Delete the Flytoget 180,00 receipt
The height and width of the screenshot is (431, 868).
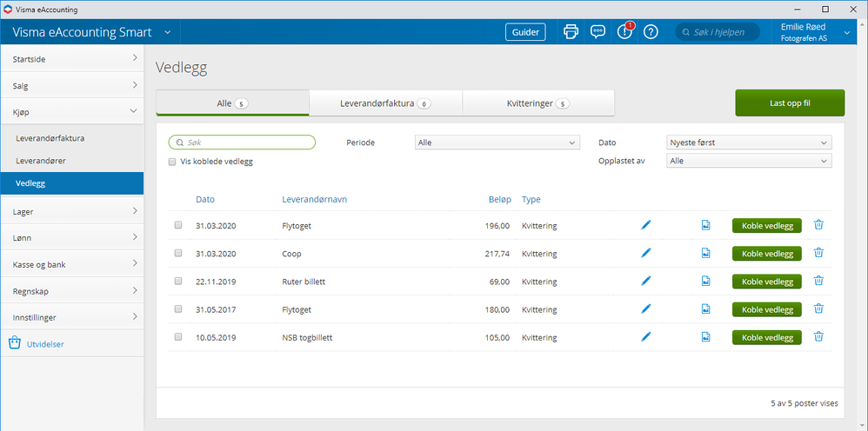[818, 308]
